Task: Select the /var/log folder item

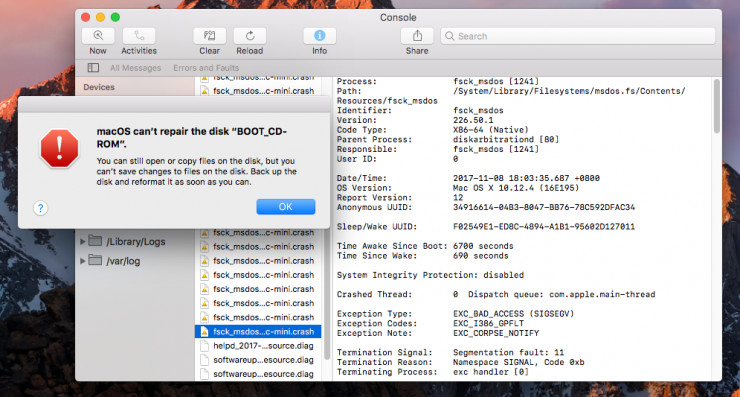Action: tap(123, 261)
